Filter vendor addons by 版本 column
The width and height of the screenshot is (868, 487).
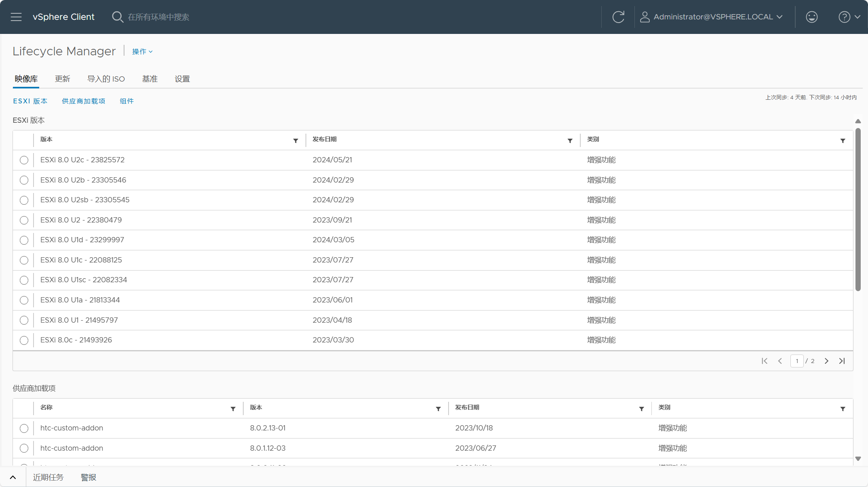[438, 409]
